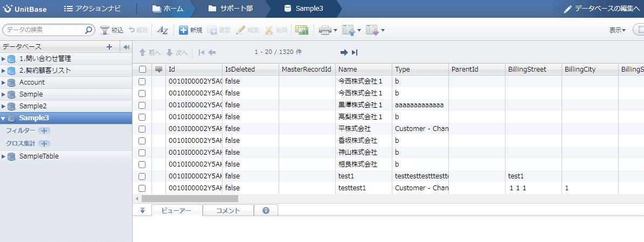
Task: Jump to the last page of records
Action: pos(355,52)
